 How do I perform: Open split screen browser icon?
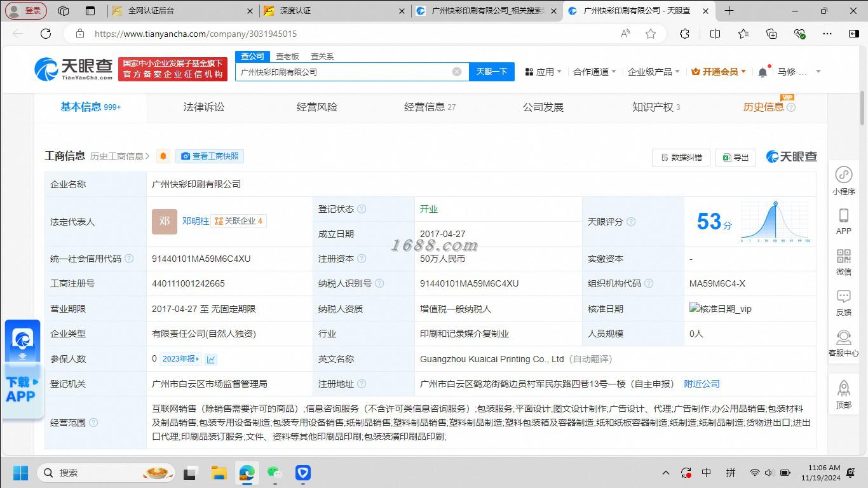pos(715,34)
